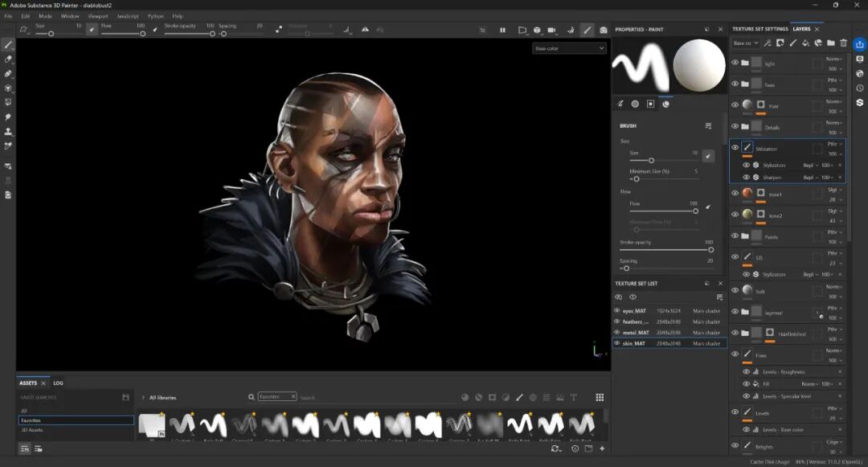Viewport: 868px width, 467px height.
Task: Click the Flow slider in Brush properties
Action: (663, 211)
